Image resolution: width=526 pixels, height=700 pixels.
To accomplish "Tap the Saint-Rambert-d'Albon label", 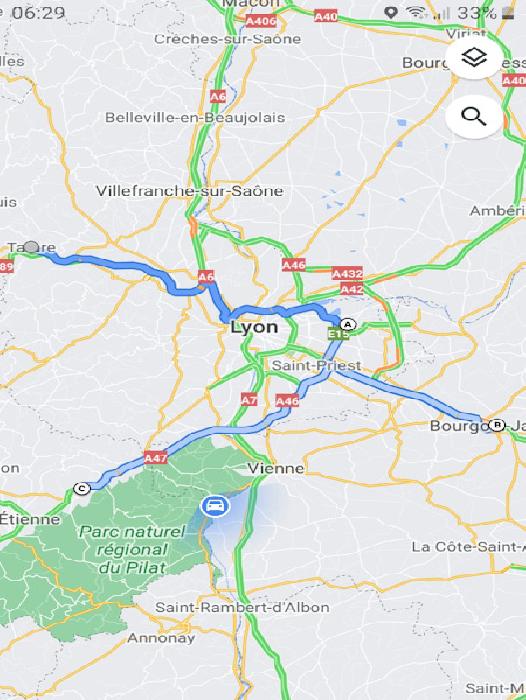I will 242,608.
